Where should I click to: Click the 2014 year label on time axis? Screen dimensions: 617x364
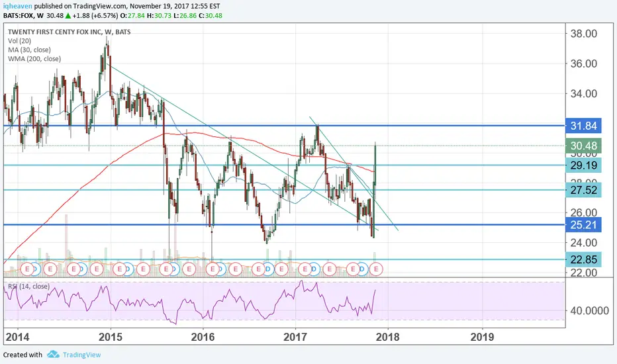click(x=18, y=337)
